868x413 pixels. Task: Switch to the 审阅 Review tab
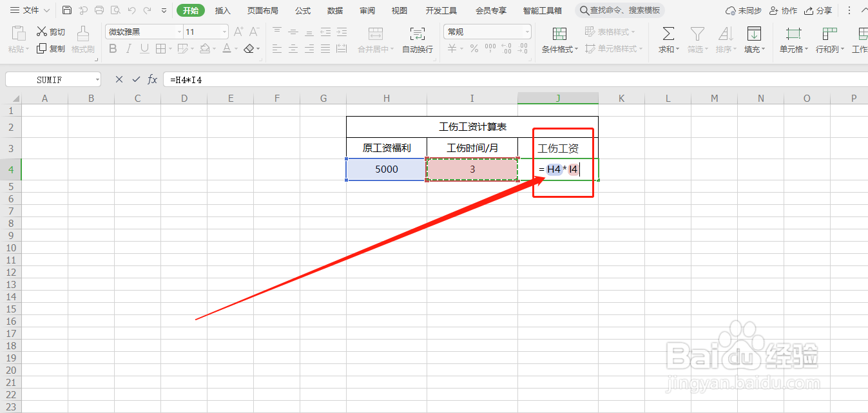[x=367, y=10]
